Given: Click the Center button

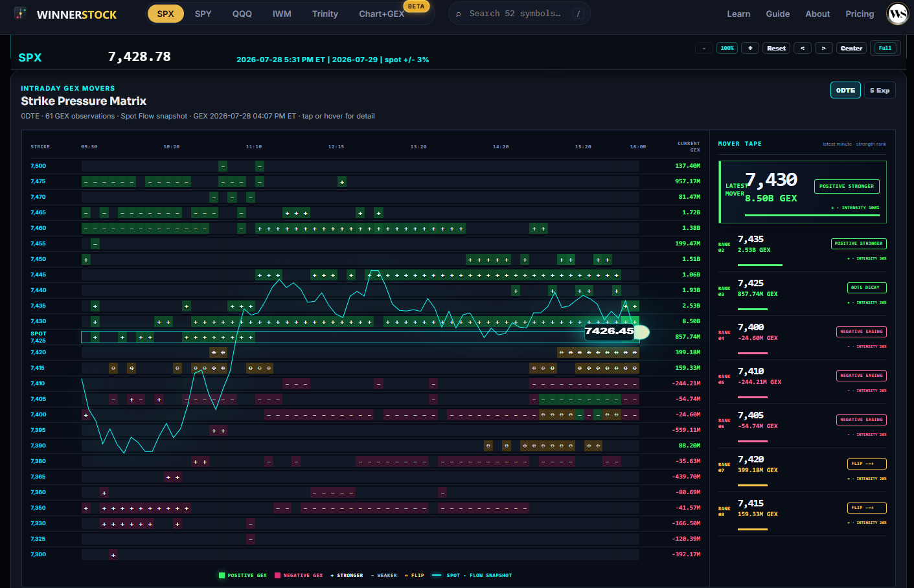Looking at the screenshot, I should click(x=851, y=48).
